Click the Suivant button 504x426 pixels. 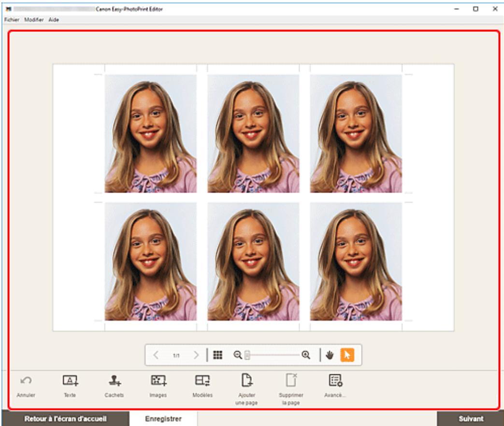click(x=471, y=419)
